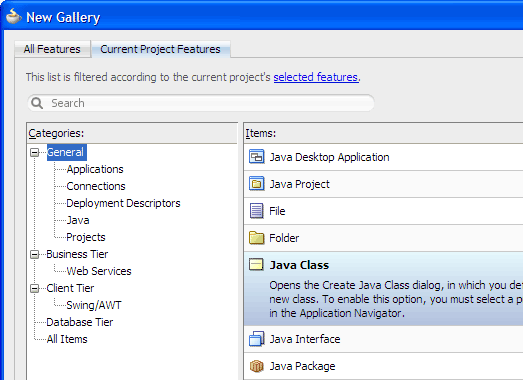Screen dimensions: 523x380
Task: Click the File item icon
Action: pyautogui.click(x=256, y=211)
